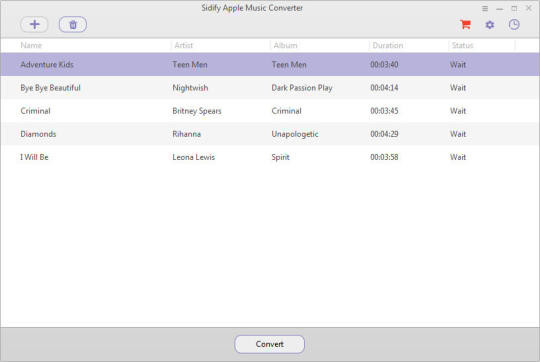The width and height of the screenshot is (540, 362).
Task: Select the I Will Be track
Action: [270, 157]
